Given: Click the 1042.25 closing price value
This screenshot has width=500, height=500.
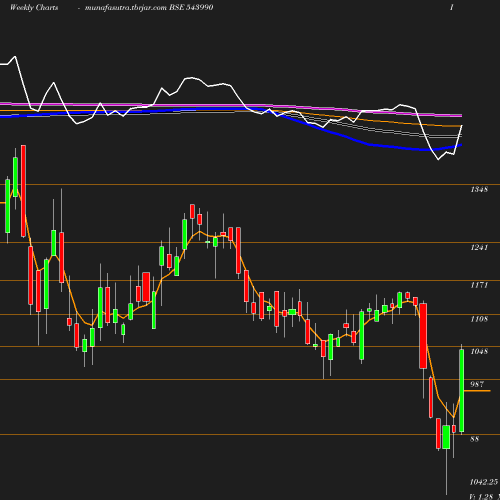Looking at the screenshot, I should coord(484,482).
